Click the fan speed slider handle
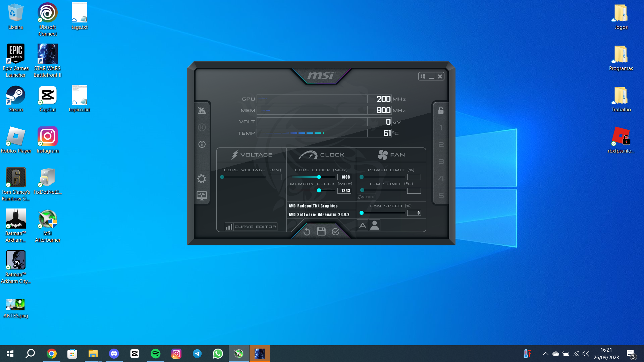The width and height of the screenshot is (644, 362). click(362, 213)
